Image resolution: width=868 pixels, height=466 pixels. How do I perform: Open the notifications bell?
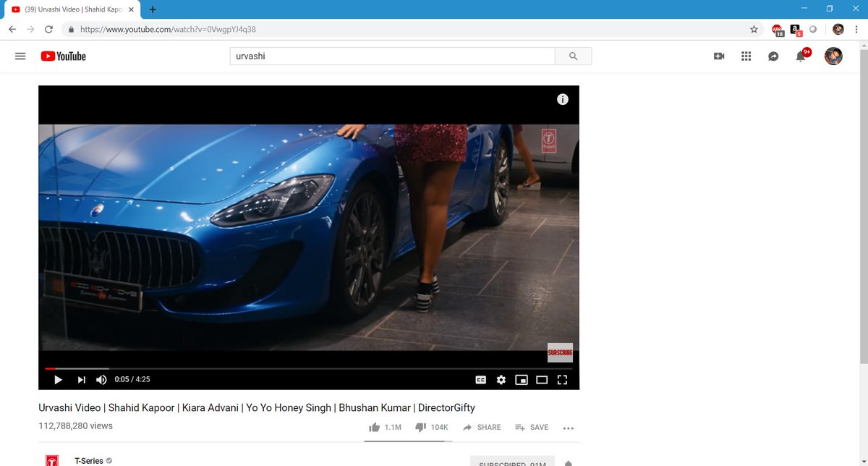tap(801, 56)
